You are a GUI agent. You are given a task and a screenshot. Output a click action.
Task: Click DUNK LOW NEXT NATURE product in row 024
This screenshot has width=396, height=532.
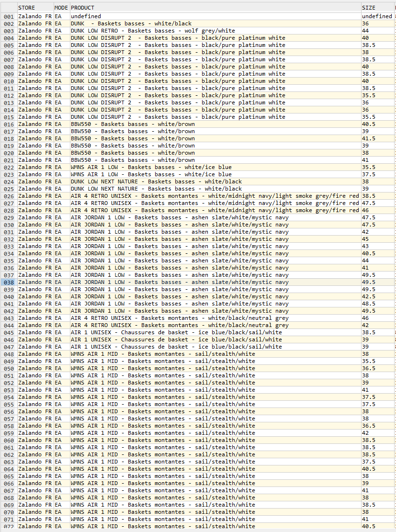click(215, 181)
